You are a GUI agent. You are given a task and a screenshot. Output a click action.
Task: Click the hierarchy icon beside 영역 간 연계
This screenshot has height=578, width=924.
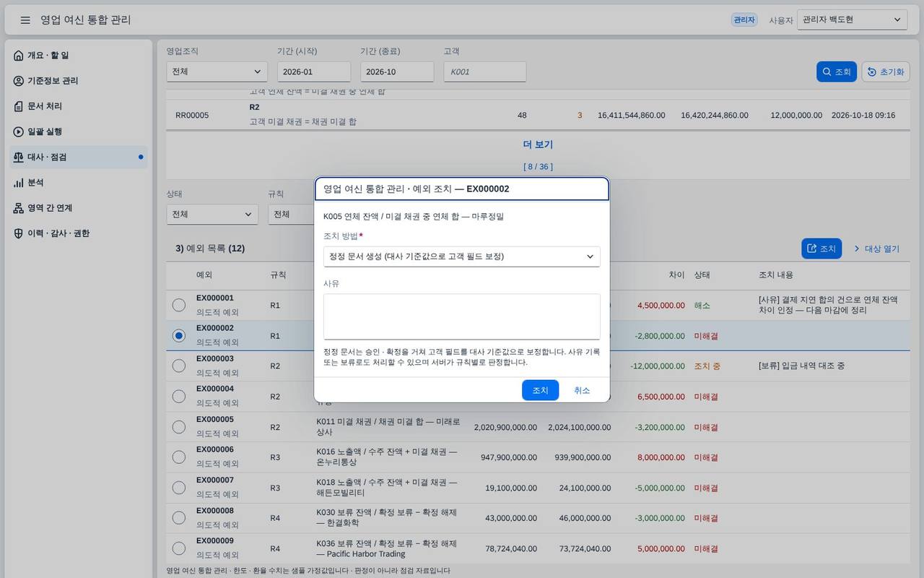pos(19,208)
